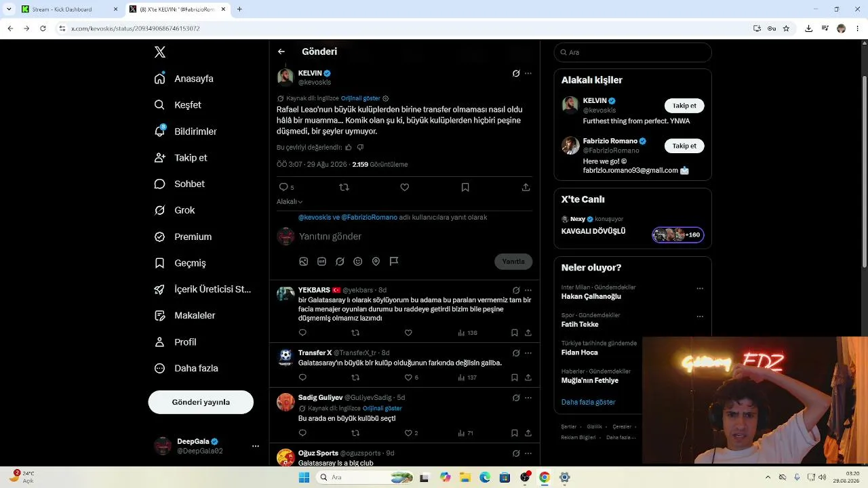The height and width of the screenshot is (488, 868).
Task: Like the Transfer X reply
Action: pos(411,378)
